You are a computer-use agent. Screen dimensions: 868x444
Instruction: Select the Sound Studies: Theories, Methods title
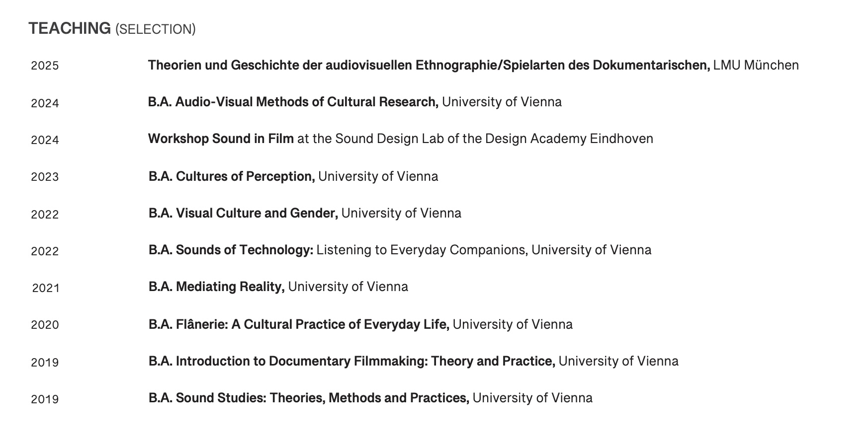click(309, 398)
